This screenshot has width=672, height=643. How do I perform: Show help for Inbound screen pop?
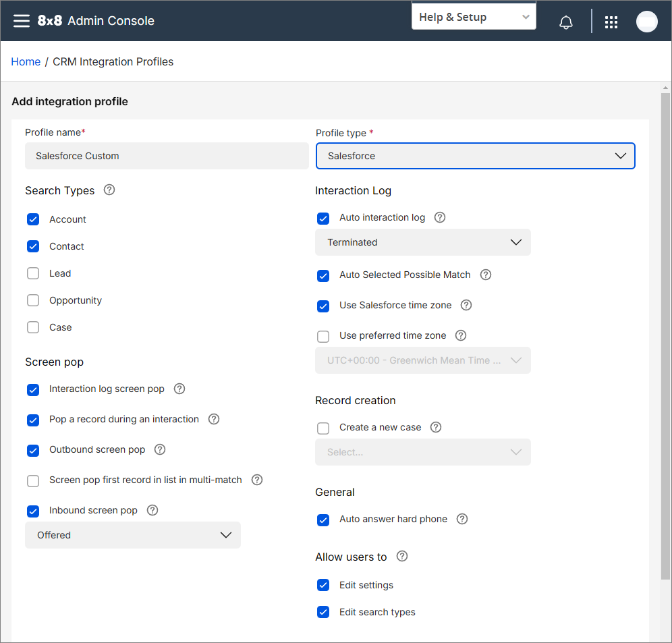(x=152, y=510)
